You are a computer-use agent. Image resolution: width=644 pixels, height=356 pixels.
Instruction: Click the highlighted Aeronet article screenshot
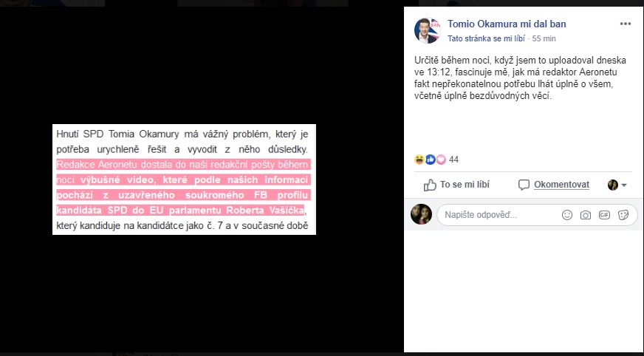[x=184, y=179]
